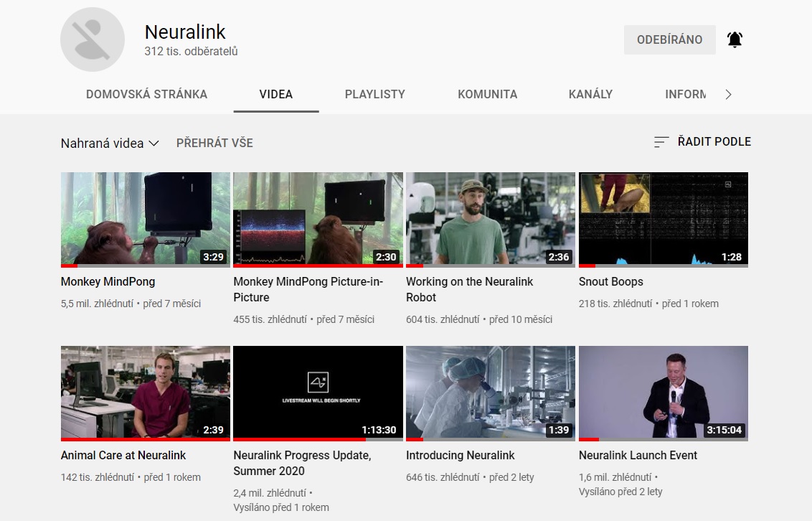Open the Monkey MindPong Picture-in-Picture thumbnail

tap(318, 220)
